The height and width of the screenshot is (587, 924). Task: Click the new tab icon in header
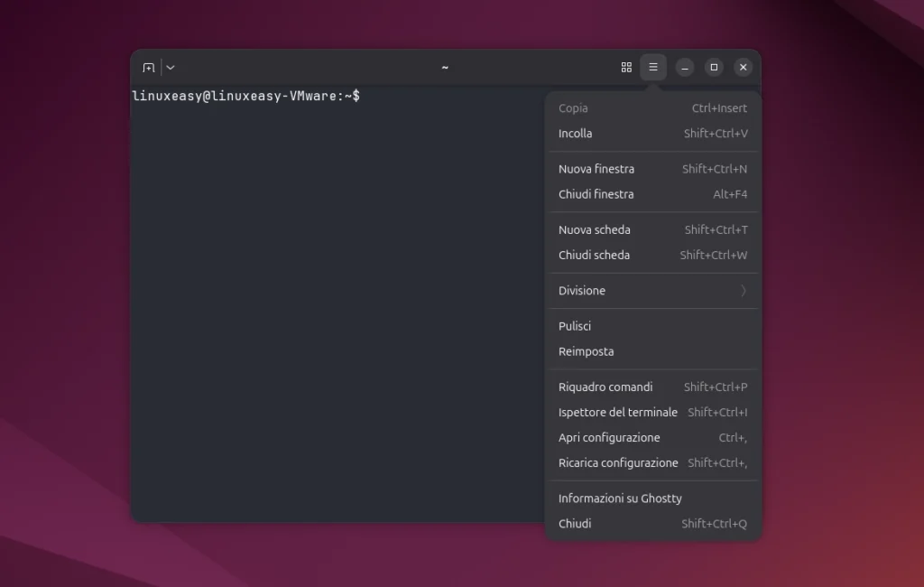[x=149, y=68]
